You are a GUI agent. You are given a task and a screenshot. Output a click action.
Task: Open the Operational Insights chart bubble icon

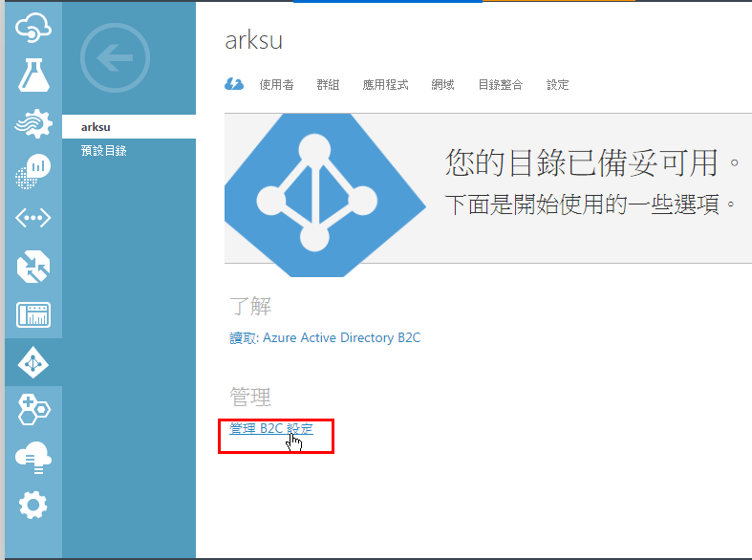[x=33, y=171]
